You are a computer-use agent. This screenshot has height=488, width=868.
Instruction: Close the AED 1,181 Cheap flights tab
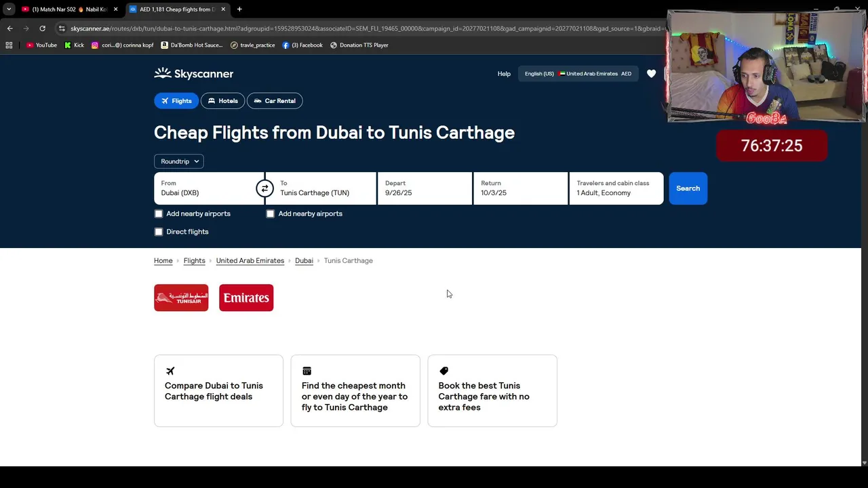coord(223,9)
